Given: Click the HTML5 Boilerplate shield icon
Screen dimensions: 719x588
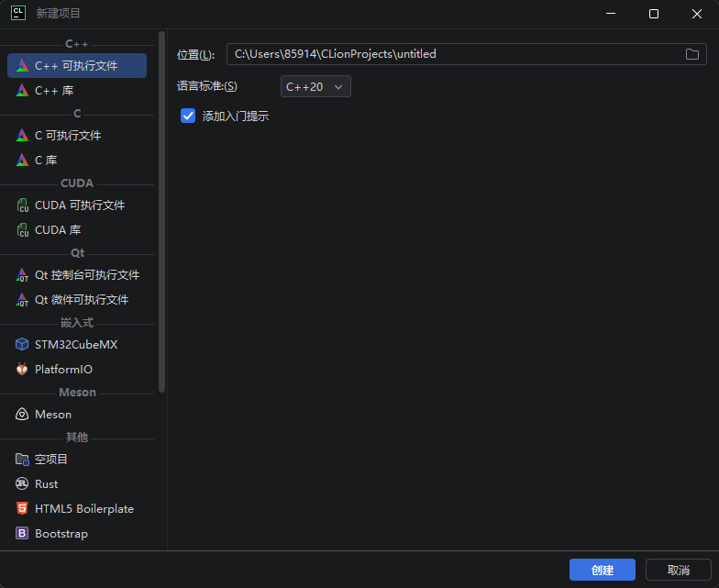Looking at the screenshot, I should coord(22,508).
